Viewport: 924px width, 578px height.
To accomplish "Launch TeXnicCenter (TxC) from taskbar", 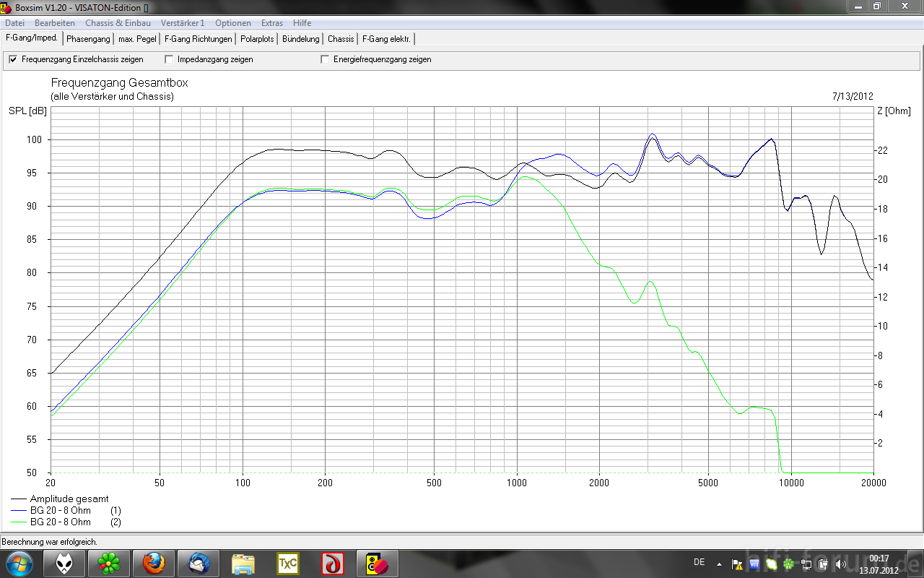I will (x=288, y=563).
